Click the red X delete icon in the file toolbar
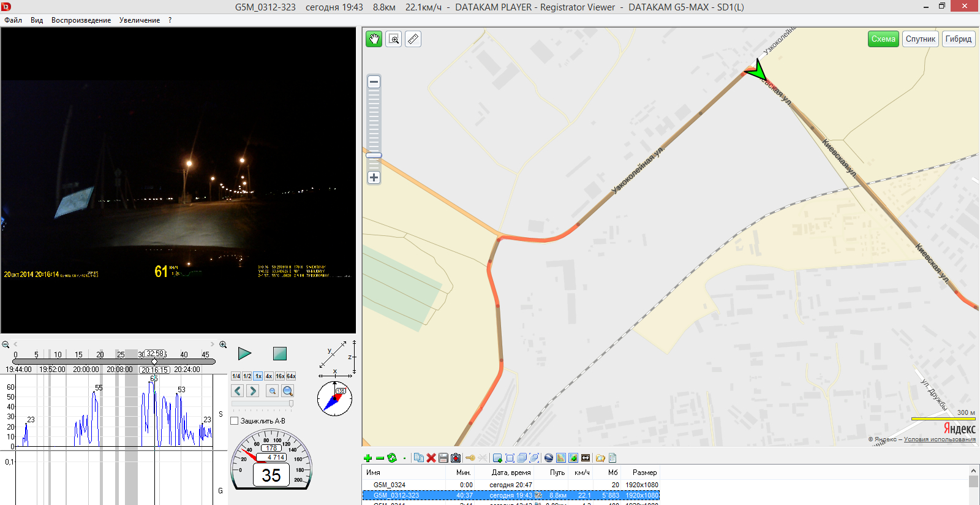Screen dimensions: 980x505 pos(431,458)
